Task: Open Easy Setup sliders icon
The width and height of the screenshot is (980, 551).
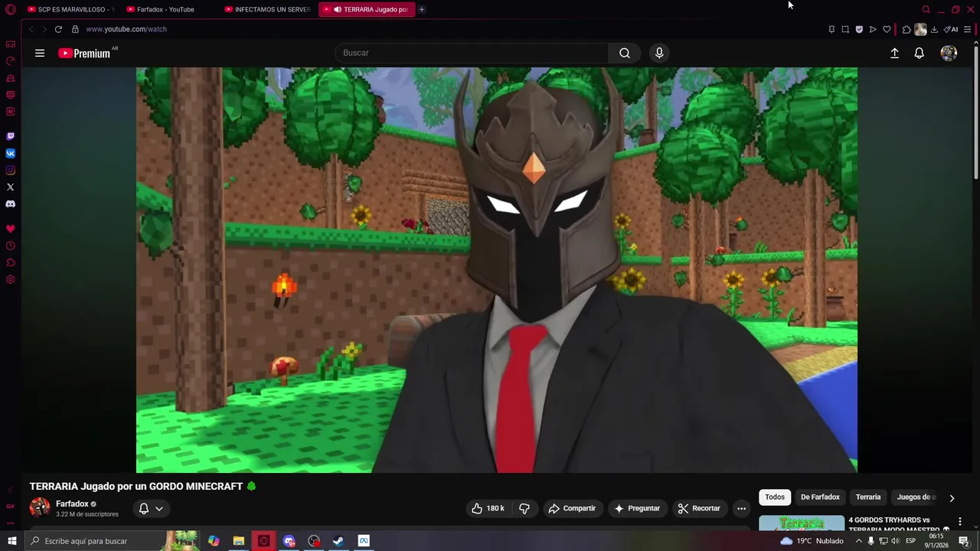Action: pyautogui.click(x=968, y=29)
